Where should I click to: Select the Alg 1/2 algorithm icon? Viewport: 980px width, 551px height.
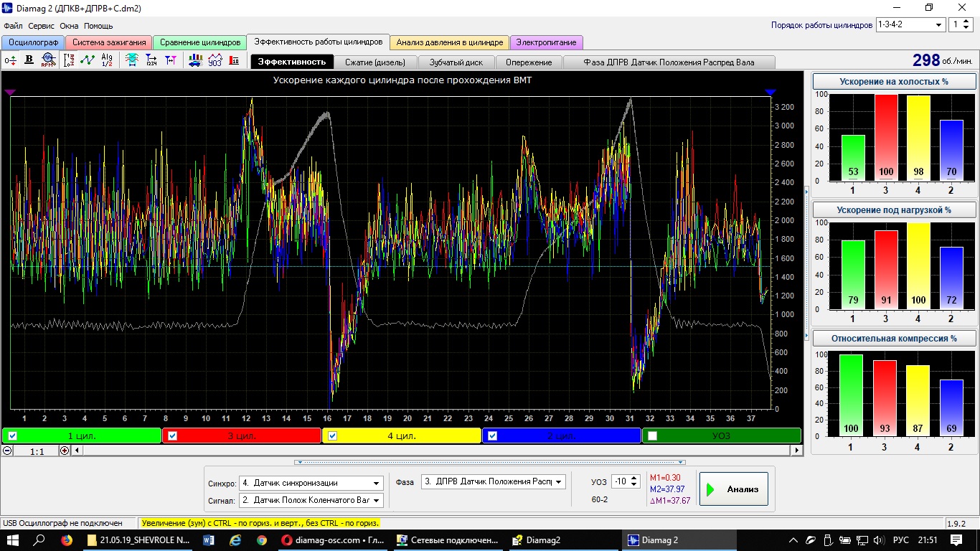107,60
